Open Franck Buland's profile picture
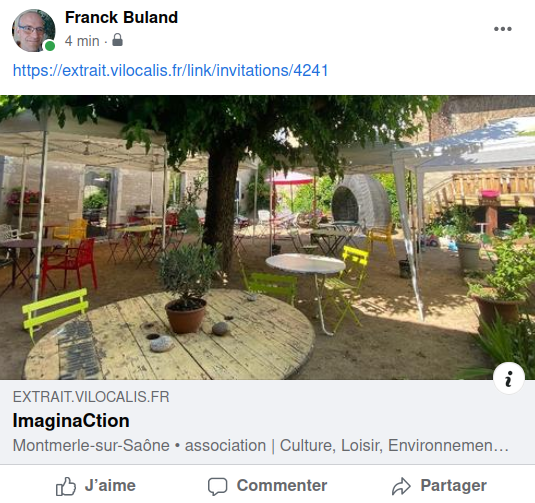This screenshot has height=503, width=535. coord(33,30)
